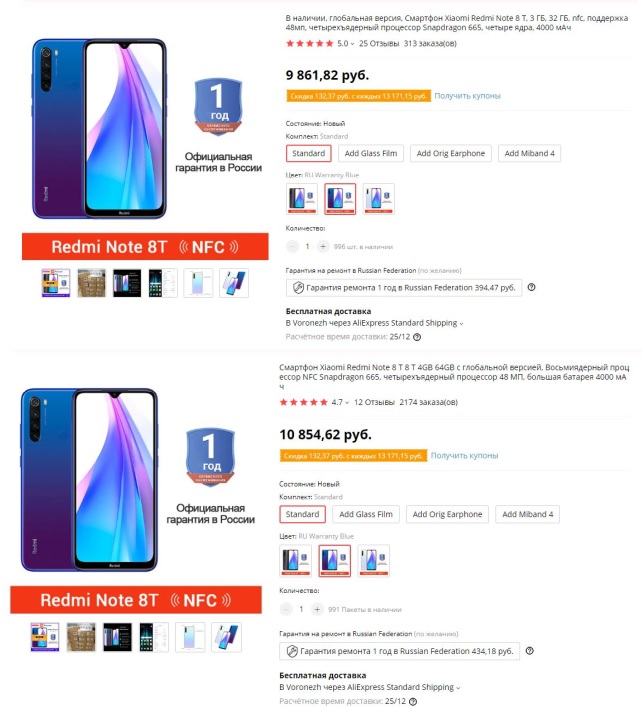Click 'Получить купоны' link in second listing
The image size is (642, 716).
[465, 455]
